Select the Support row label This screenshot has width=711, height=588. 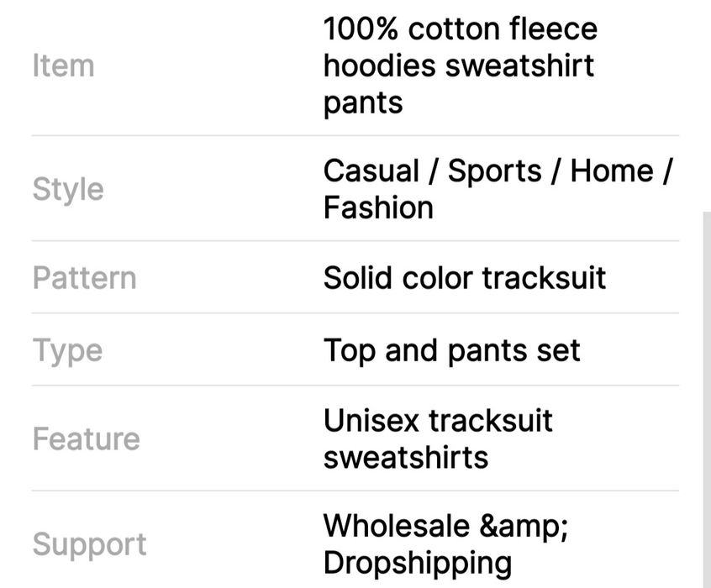(89, 544)
